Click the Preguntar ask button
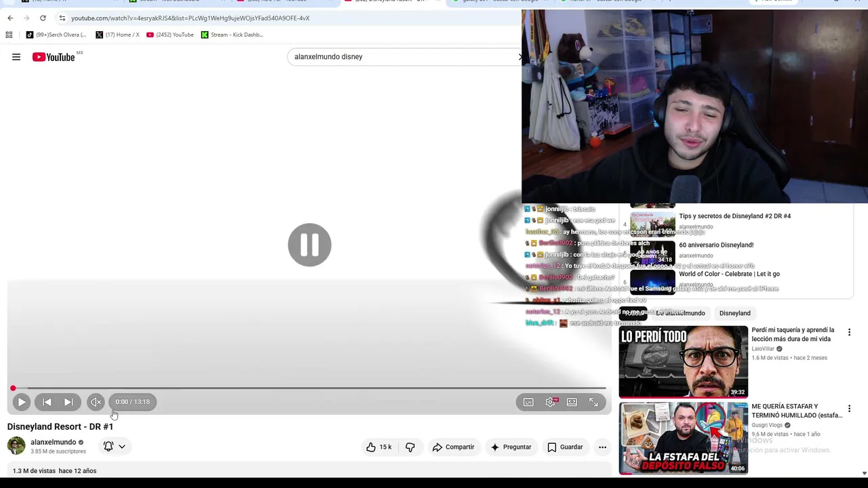Viewport: 868px width, 488px height. click(511, 447)
